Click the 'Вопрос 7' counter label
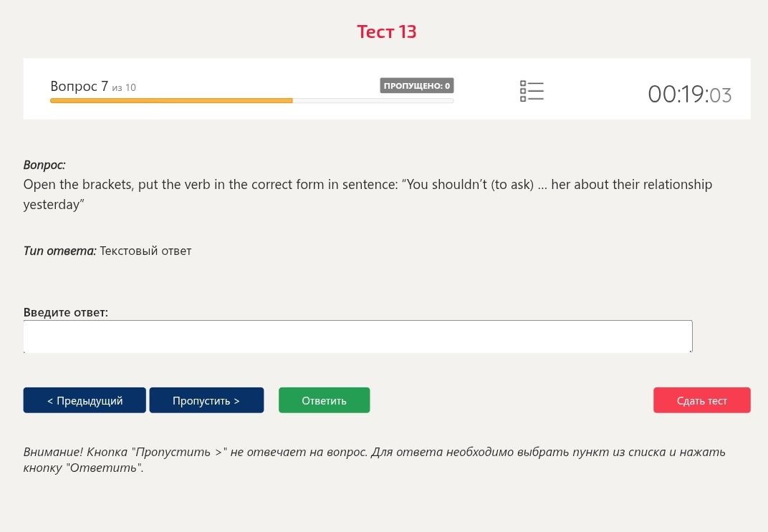Image resolution: width=768 pixels, height=532 pixels. pyautogui.click(x=80, y=86)
